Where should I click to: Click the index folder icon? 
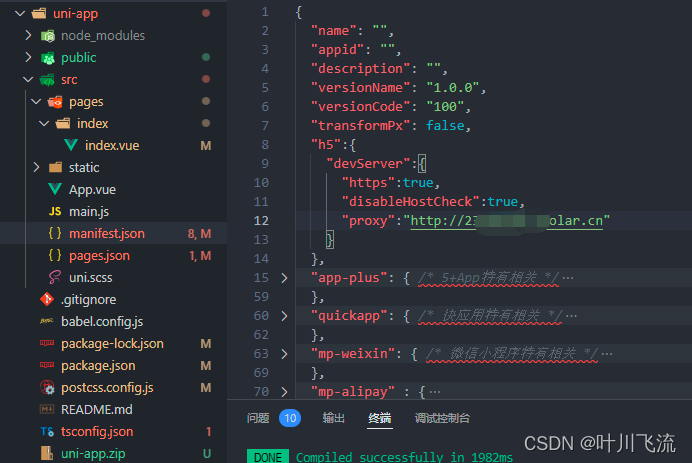tap(63, 124)
